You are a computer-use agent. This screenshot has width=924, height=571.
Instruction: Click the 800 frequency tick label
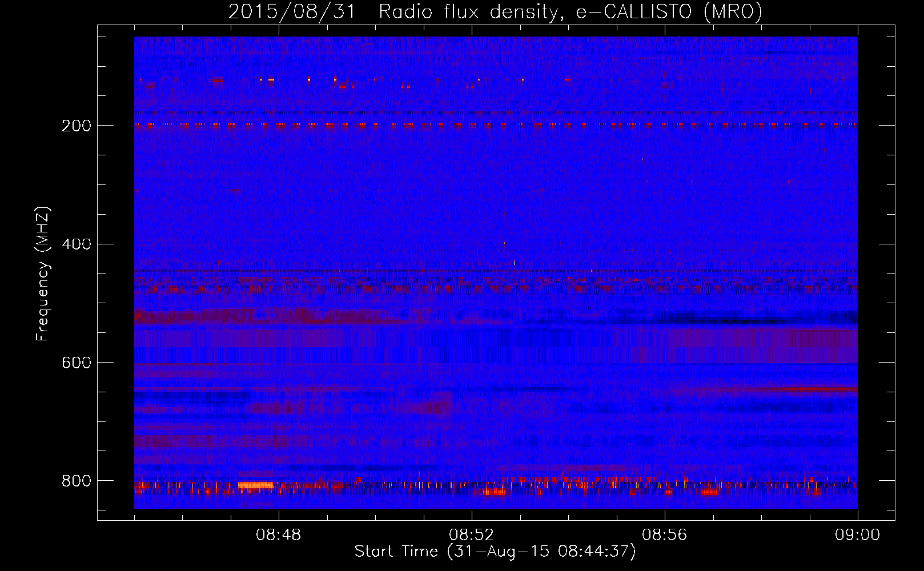77,481
